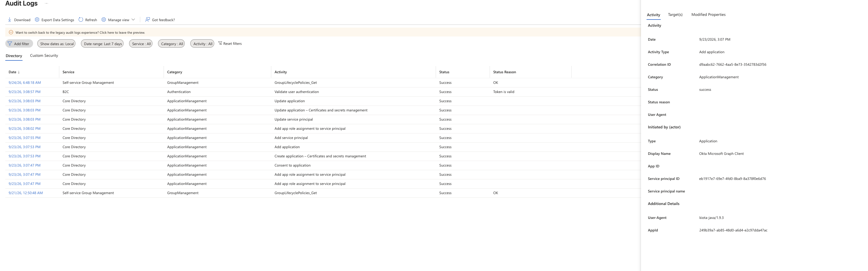Screen dimensions: 868x271
Task: Click the Add filter funnel button
Action: (19, 43)
